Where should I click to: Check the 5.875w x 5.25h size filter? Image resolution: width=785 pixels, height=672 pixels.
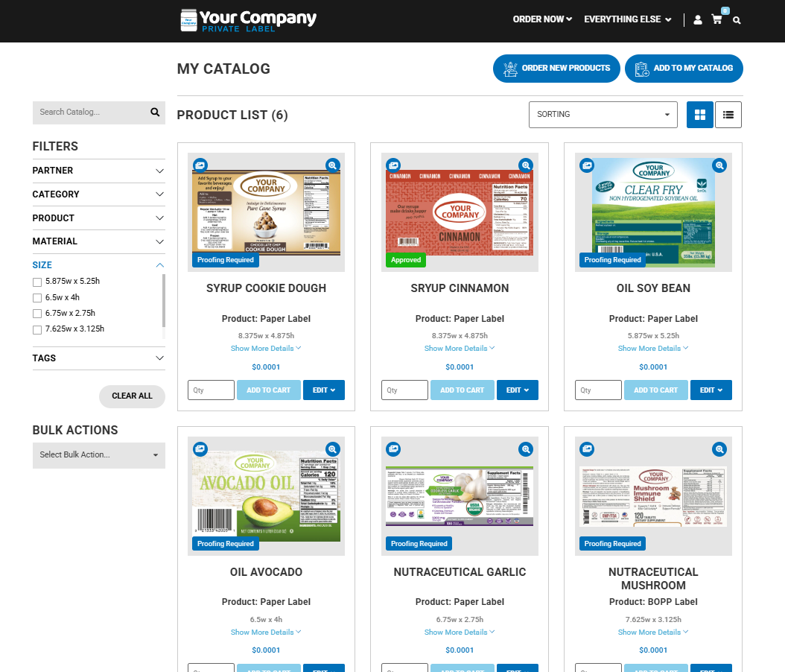click(x=37, y=282)
